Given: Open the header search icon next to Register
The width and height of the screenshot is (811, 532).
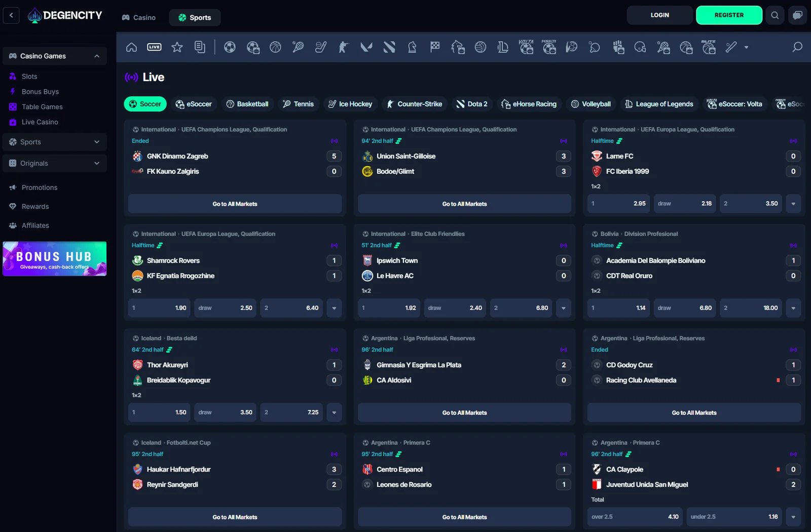Looking at the screenshot, I should coord(775,15).
